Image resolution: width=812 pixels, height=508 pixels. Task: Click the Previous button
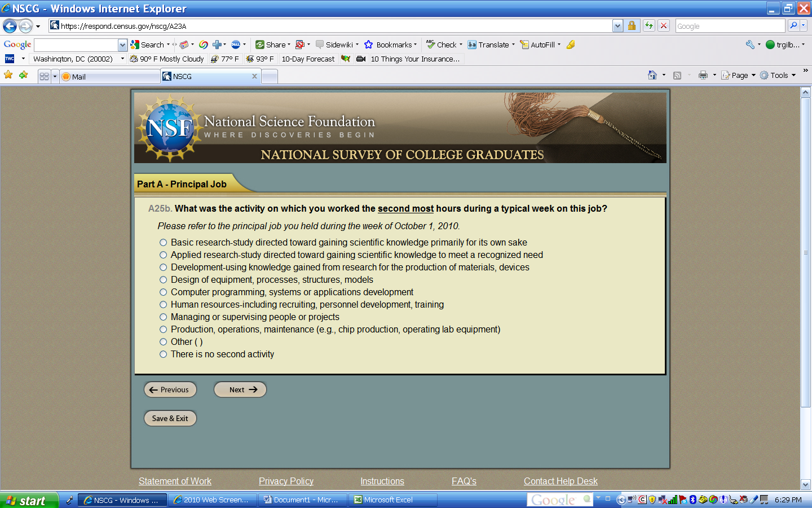(170, 389)
